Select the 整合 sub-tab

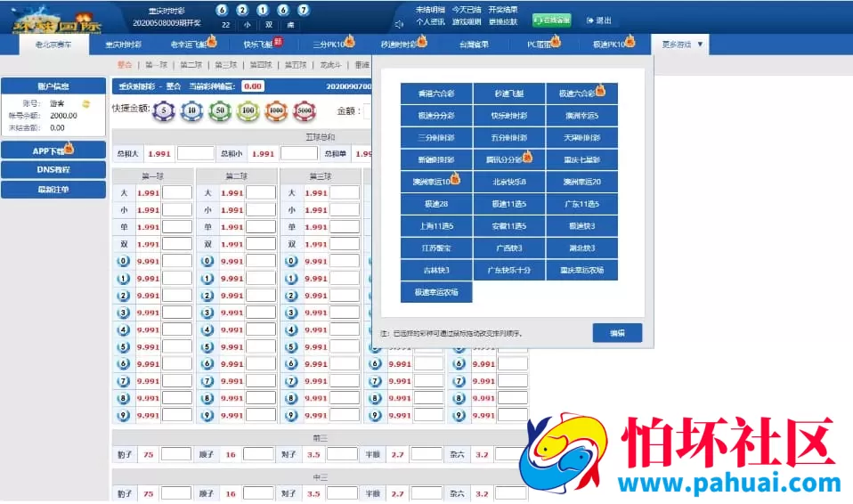click(125, 65)
